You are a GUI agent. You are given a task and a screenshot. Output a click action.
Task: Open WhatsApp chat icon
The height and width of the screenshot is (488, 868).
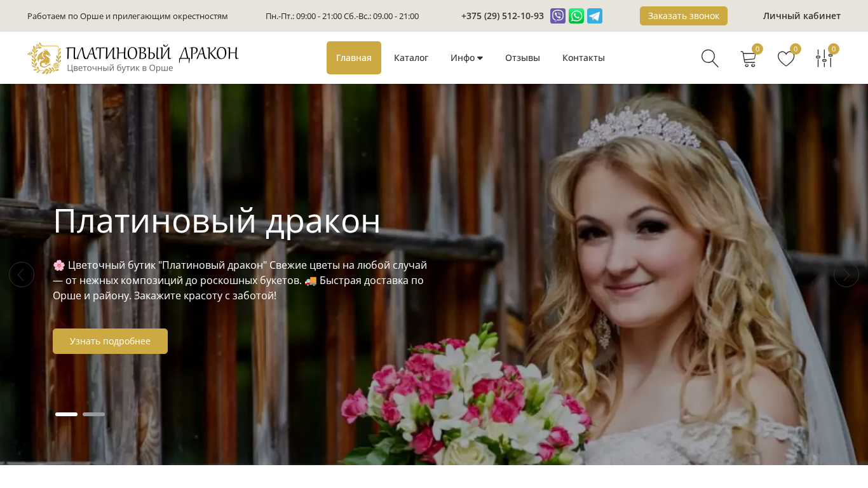pos(576,16)
